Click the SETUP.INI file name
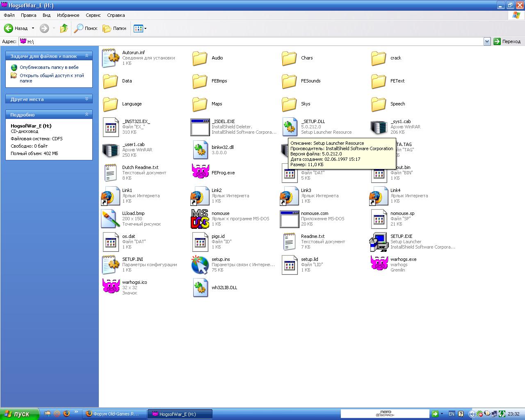Viewport: 525px width, 420px height. coord(132,259)
